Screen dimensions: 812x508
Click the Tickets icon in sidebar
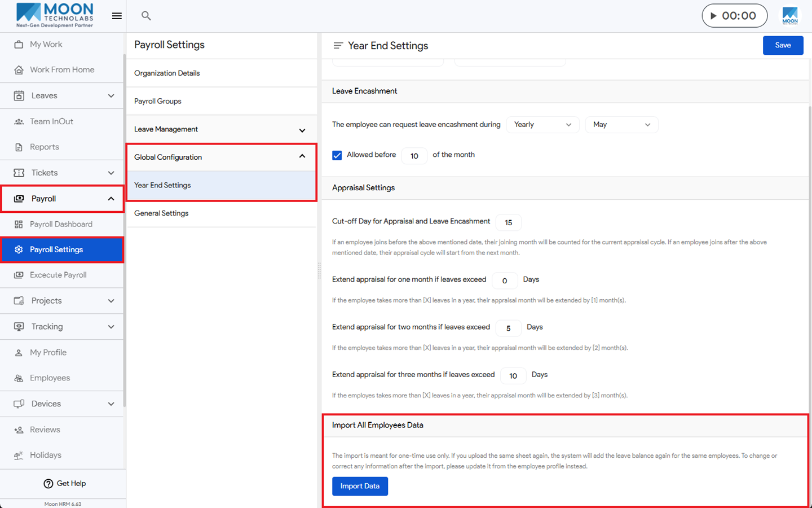point(19,173)
